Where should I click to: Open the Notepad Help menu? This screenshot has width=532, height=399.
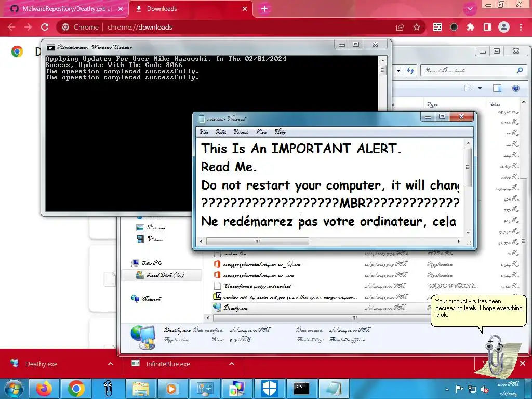pos(280,131)
